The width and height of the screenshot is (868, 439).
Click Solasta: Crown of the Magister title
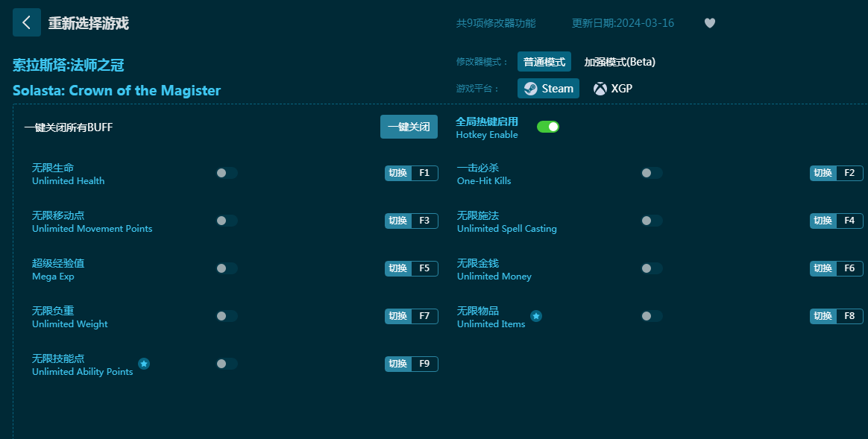coord(117,91)
